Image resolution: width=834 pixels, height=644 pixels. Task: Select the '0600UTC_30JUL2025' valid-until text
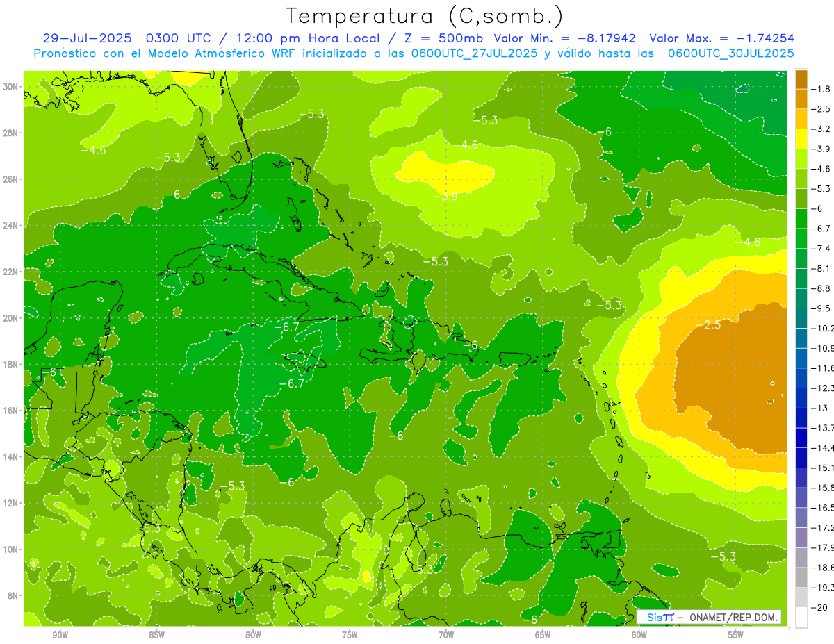click(x=731, y=53)
